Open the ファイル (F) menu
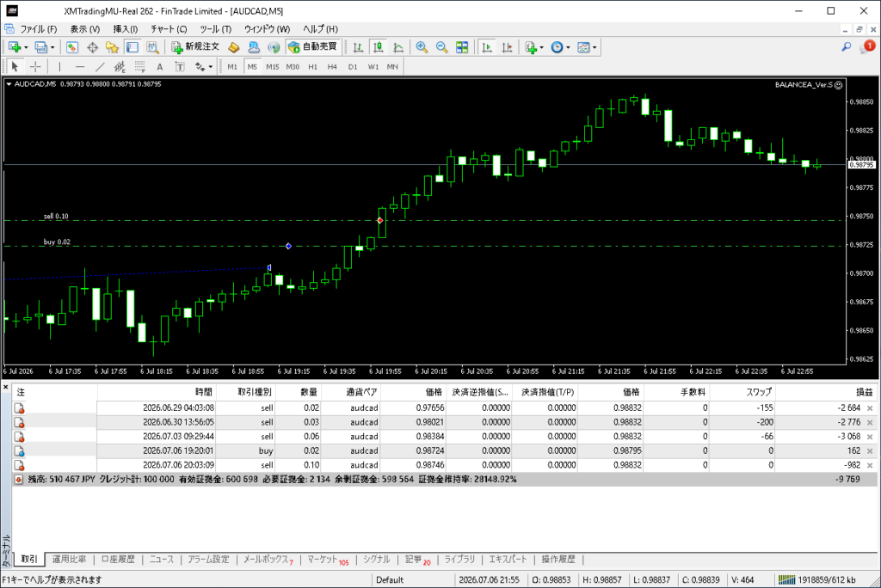This screenshot has width=881, height=588. coord(38,29)
